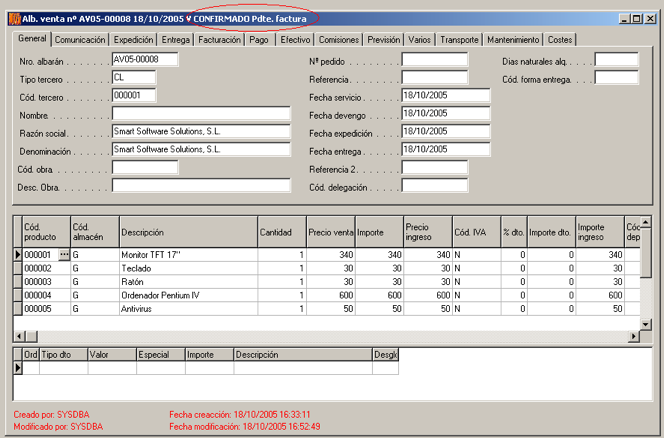Viewport: 666px width, 439px height.
Task: Click the ellipsis lookup button for product 000001
Action: [x=65, y=256]
